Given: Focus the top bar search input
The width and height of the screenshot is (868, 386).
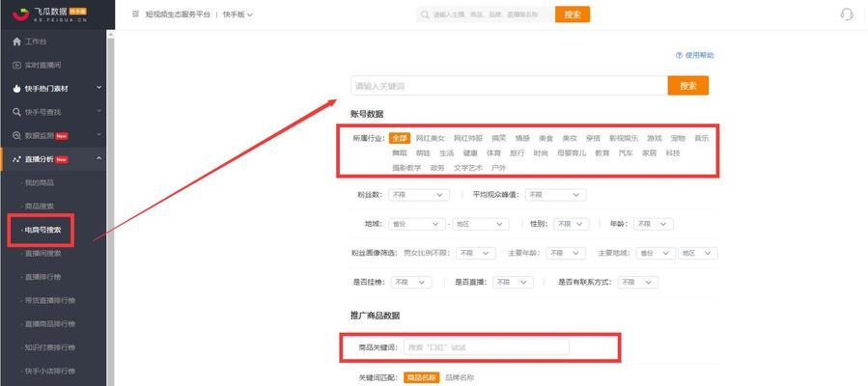Looking at the screenshot, I should coord(486,14).
